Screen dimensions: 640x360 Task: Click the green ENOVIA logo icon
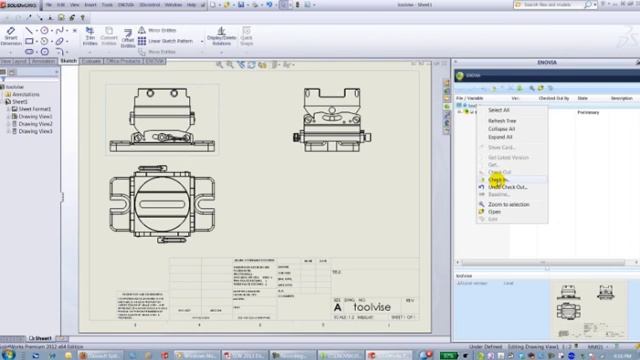[460, 76]
